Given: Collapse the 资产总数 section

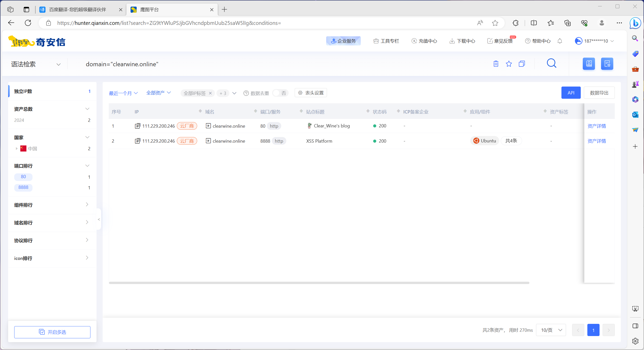Looking at the screenshot, I should (87, 109).
